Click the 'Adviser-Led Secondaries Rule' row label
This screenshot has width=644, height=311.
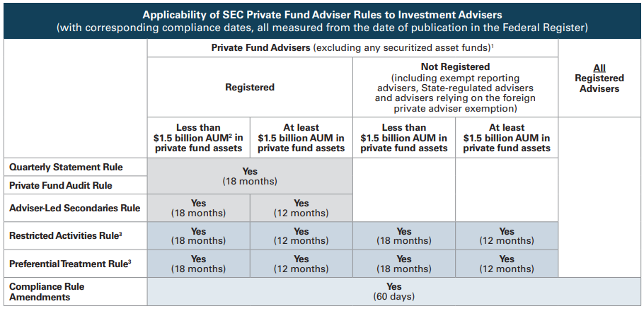pyautogui.click(x=74, y=208)
